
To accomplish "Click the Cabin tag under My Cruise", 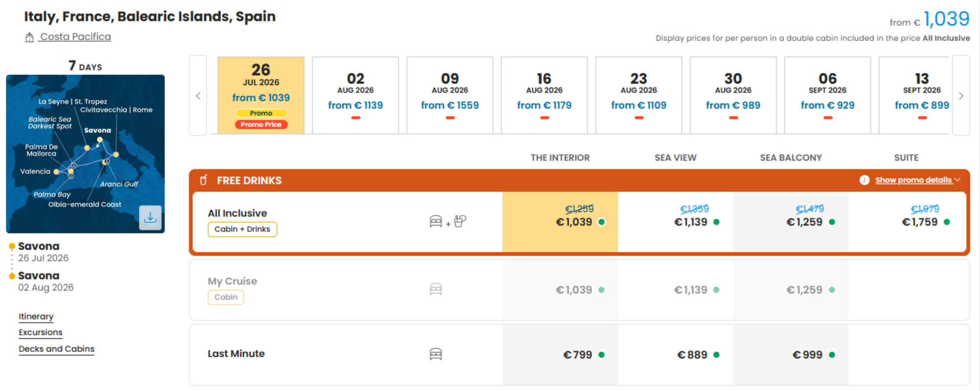I will (x=226, y=297).
